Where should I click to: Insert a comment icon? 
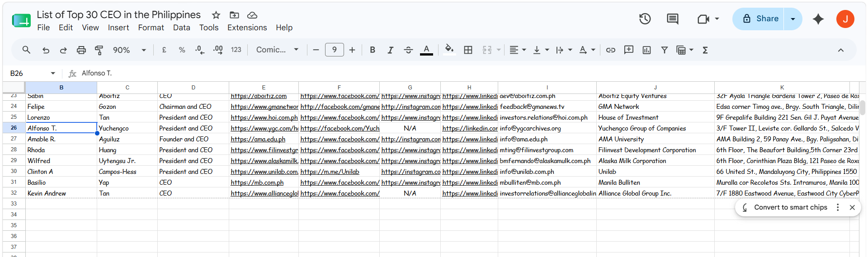tap(629, 50)
